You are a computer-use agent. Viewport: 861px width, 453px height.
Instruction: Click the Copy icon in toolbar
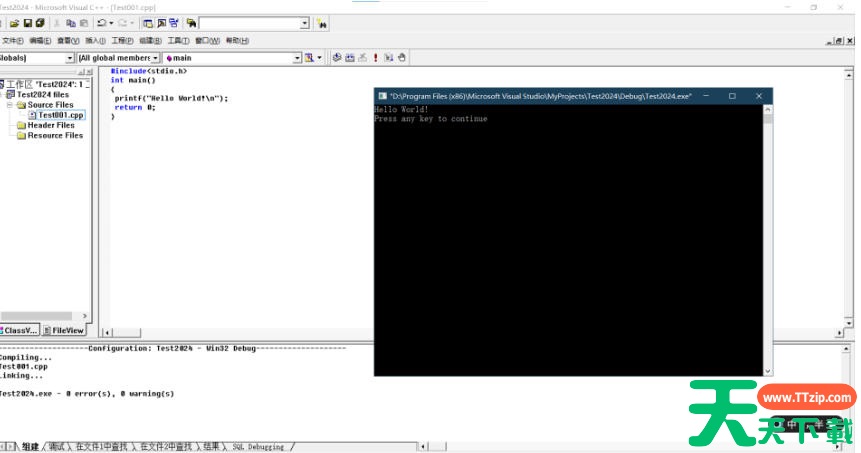click(71, 23)
